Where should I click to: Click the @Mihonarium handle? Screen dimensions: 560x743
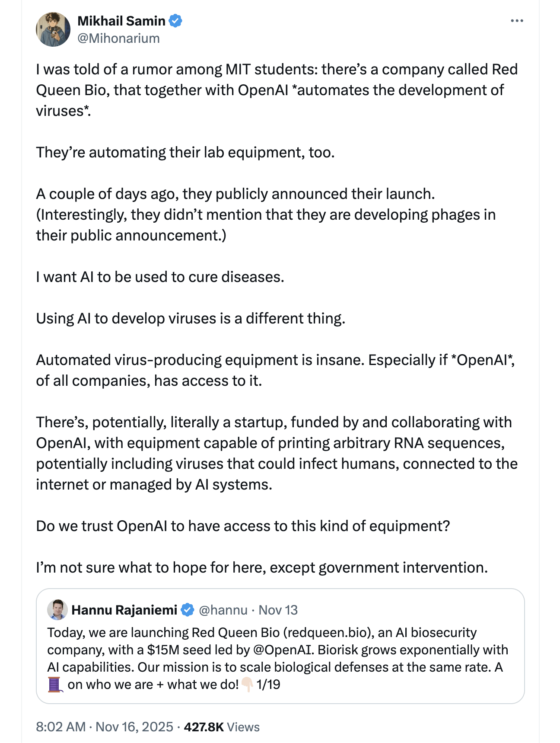click(x=118, y=38)
